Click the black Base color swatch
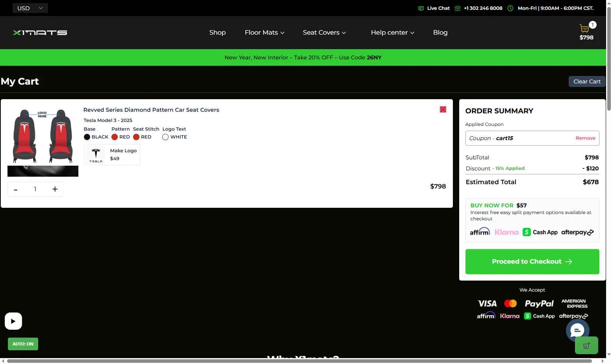The image size is (612, 364). 87,137
